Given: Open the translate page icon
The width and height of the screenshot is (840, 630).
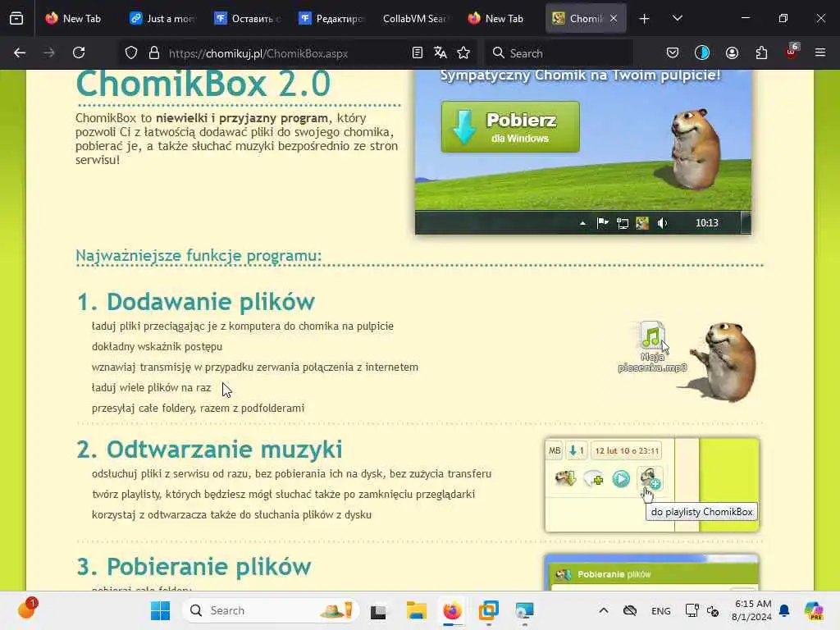Looking at the screenshot, I should 441,53.
